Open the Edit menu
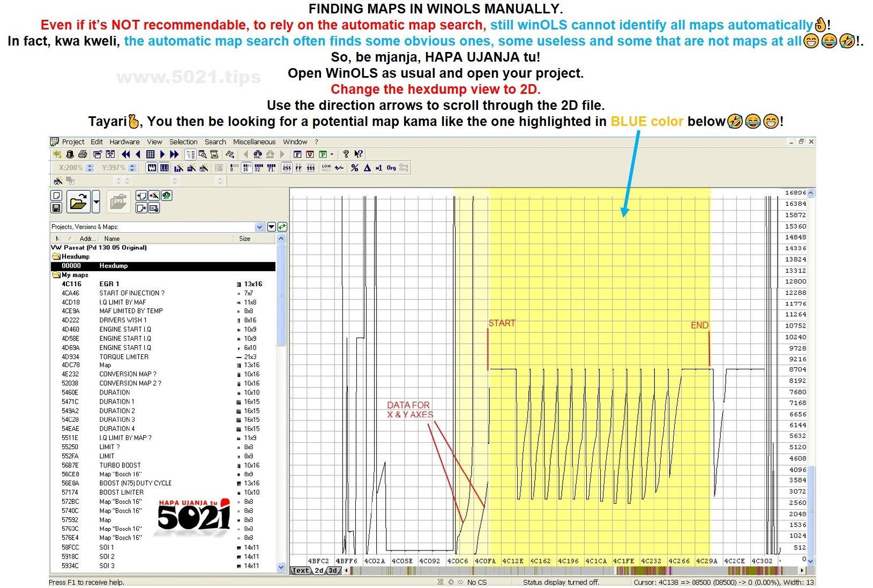873x588 pixels. [96, 142]
